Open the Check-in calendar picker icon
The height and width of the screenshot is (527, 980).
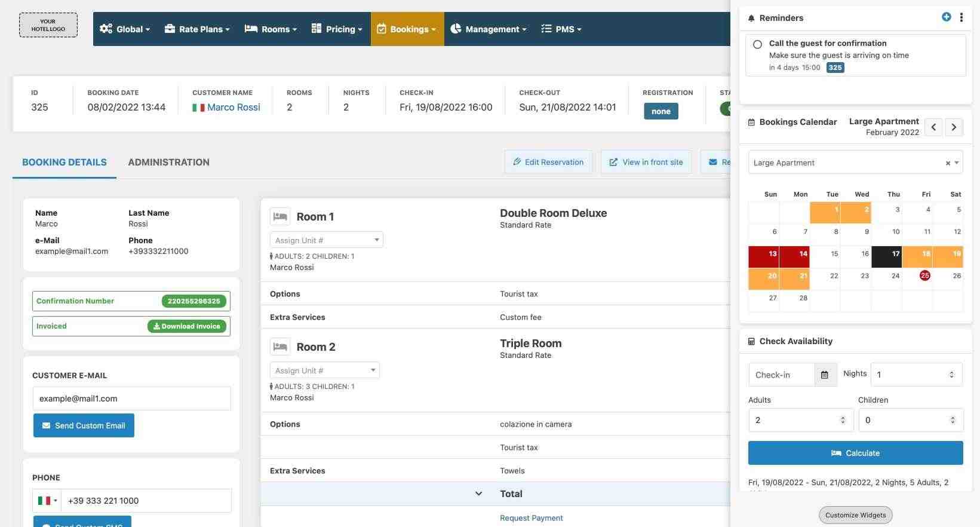825,375
